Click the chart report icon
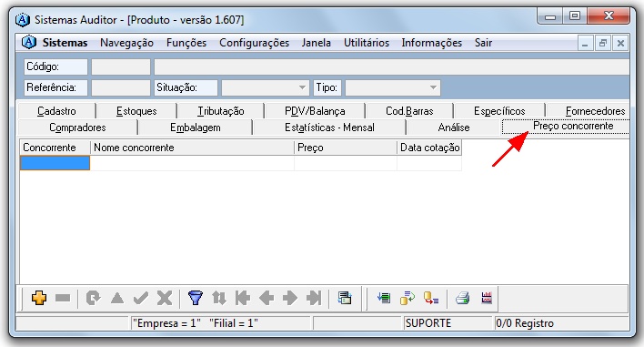The height and width of the screenshot is (347, 644). click(x=487, y=298)
